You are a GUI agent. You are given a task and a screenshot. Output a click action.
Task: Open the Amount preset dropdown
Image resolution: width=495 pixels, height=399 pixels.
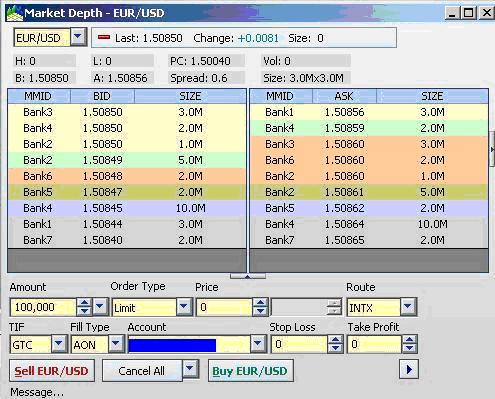(100, 307)
